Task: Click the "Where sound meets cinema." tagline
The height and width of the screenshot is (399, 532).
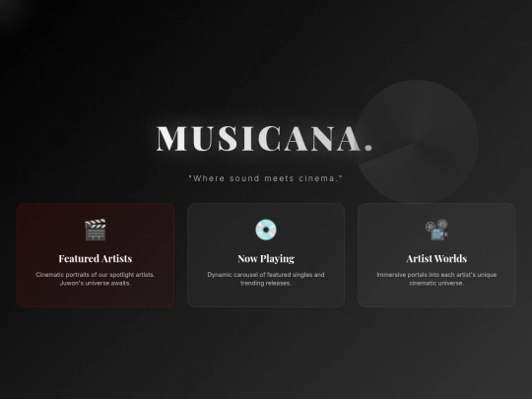Action: point(266,178)
